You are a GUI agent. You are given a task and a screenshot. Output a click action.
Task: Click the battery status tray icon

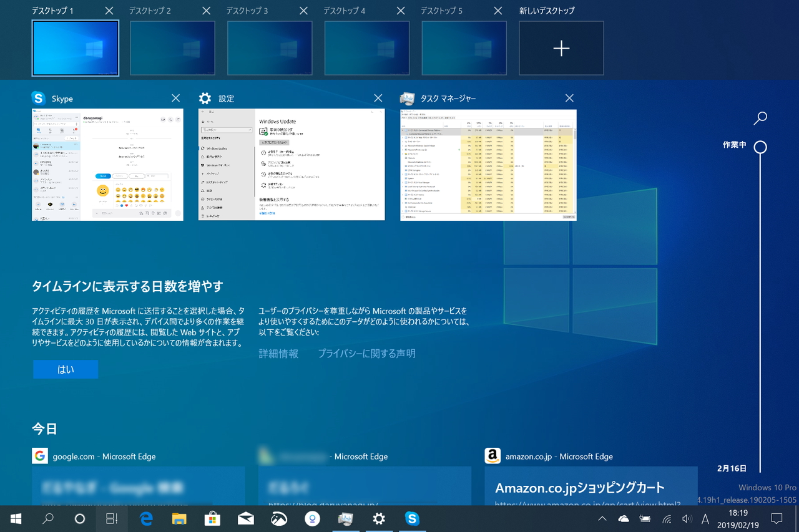click(644, 518)
